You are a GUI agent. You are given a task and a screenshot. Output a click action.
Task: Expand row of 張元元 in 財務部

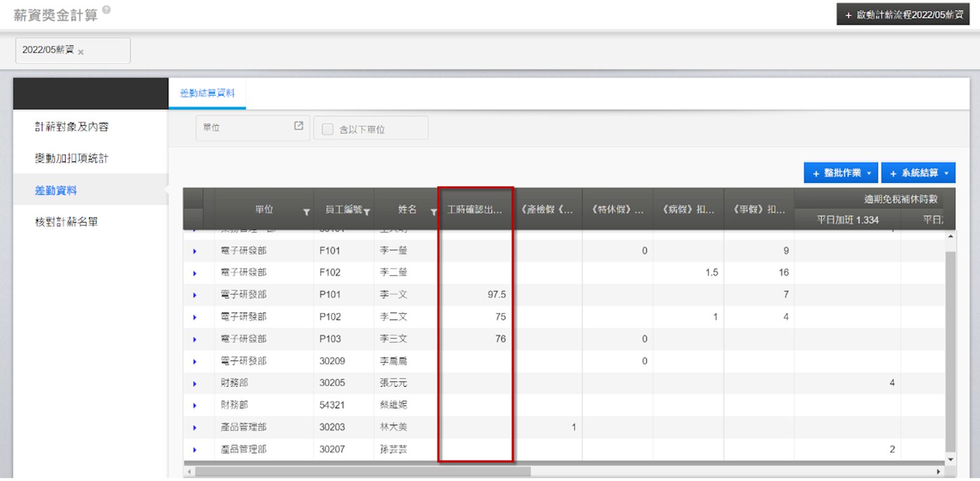coord(195,384)
